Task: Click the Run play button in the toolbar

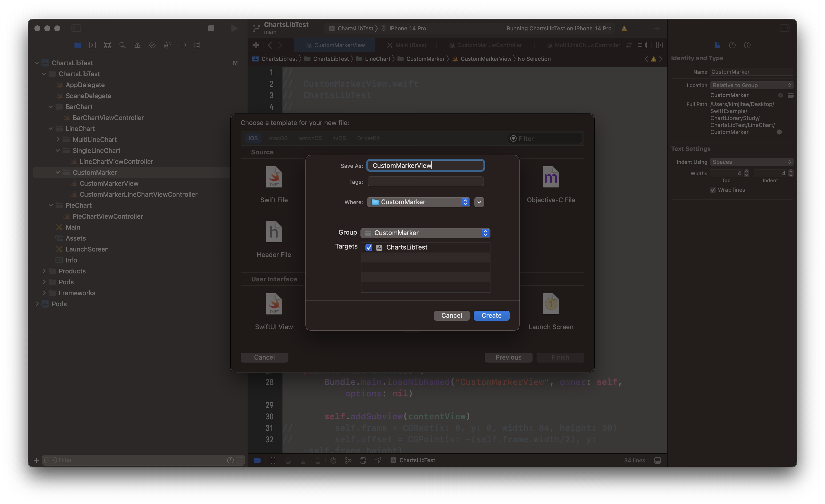Action: click(x=234, y=28)
